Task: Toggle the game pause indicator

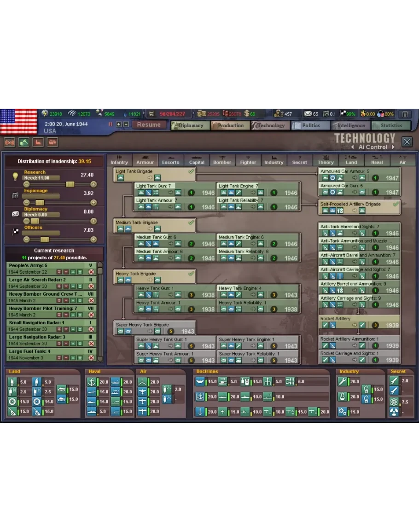Action: coord(110,124)
